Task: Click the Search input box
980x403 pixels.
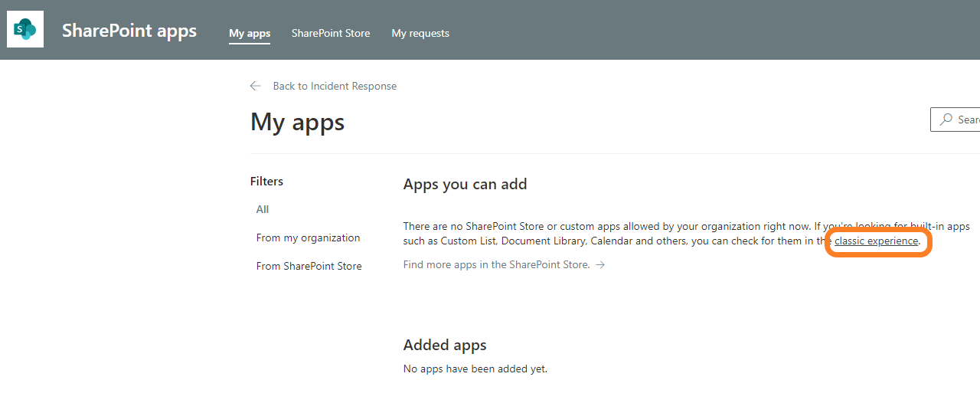Action: tap(955, 120)
